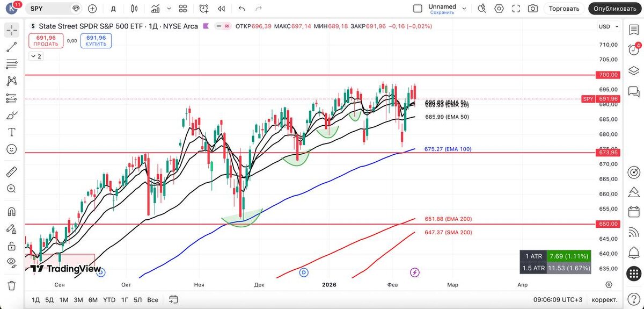
Task: Open the chats panel in right sidebar
Action: click(633, 91)
